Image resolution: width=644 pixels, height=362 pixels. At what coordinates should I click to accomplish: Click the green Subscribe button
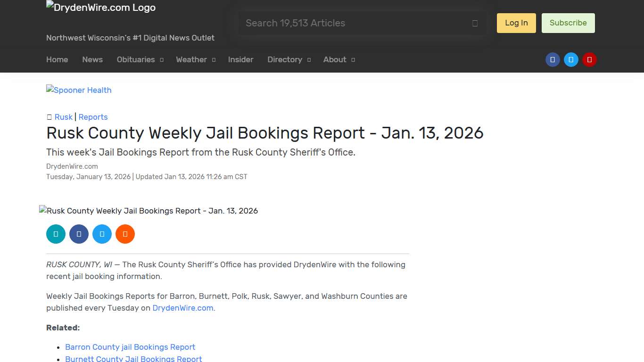(568, 23)
